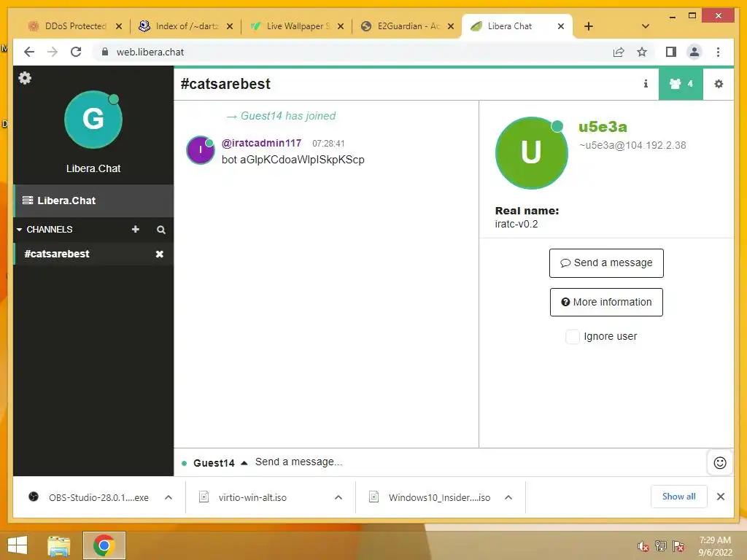Screen dimensions: 747x560
Task: Search channels with magnifier icon
Action: click(161, 230)
